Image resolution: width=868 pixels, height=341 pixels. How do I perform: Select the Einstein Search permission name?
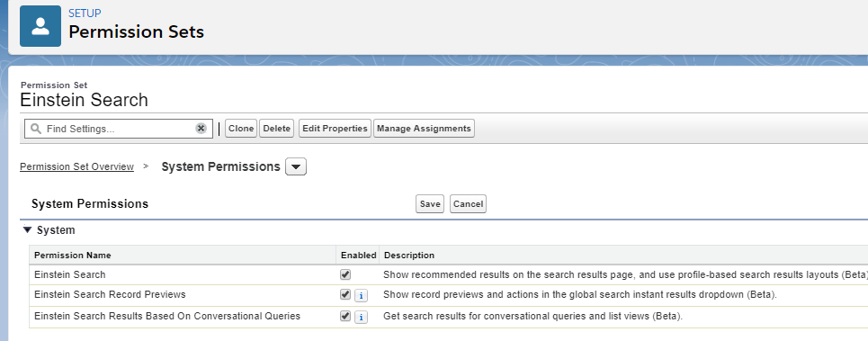70,274
